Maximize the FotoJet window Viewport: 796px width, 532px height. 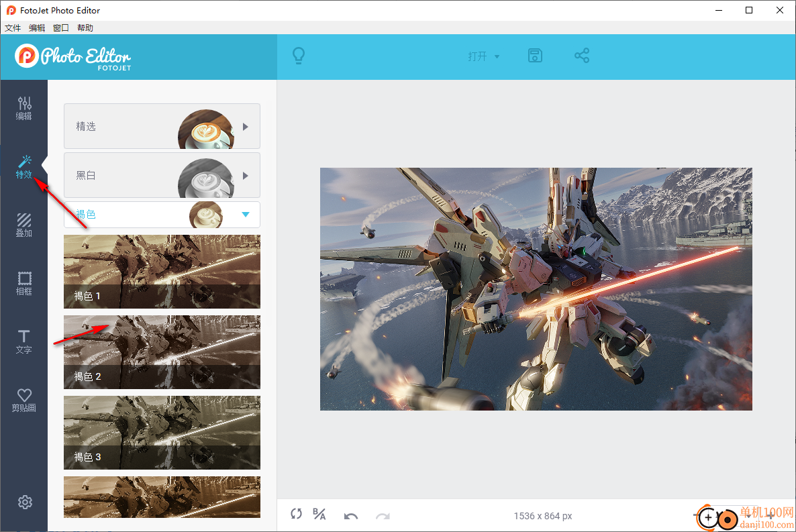[x=749, y=10]
